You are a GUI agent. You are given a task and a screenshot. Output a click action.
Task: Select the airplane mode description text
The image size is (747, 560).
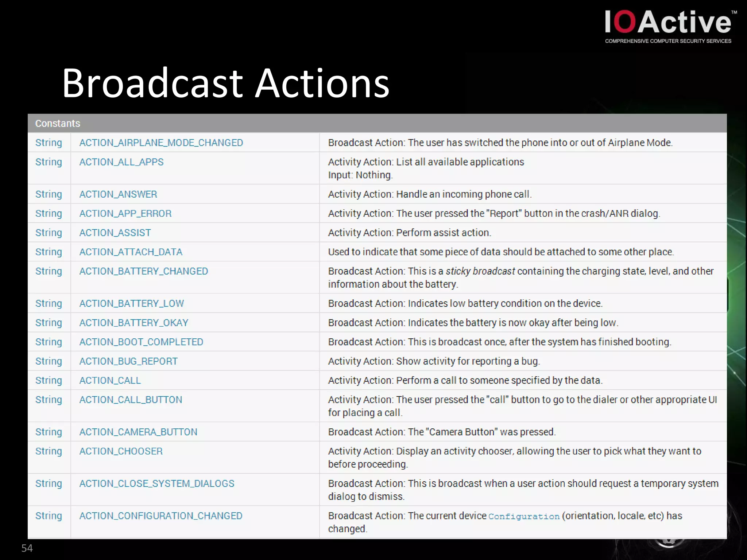point(500,143)
